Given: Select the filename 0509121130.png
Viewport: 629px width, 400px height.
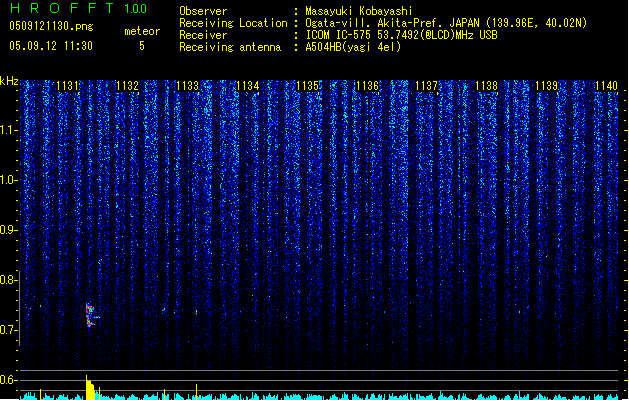Looking at the screenshot, I should pyautogui.click(x=51, y=26).
